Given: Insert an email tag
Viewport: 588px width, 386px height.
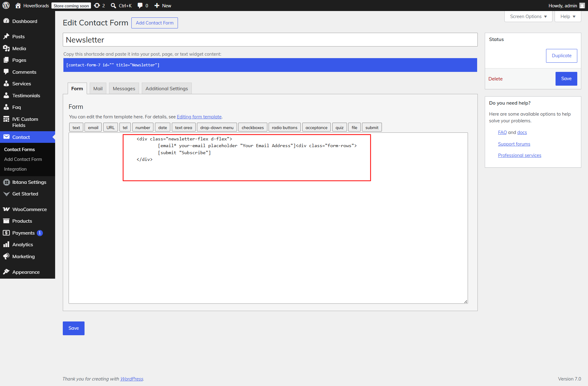Looking at the screenshot, I should [93, 128].
